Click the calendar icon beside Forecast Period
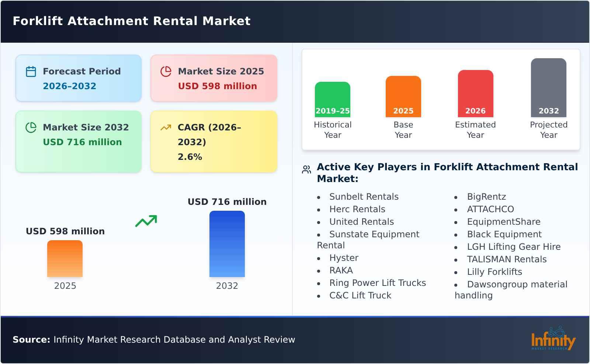 coord(31,70)
